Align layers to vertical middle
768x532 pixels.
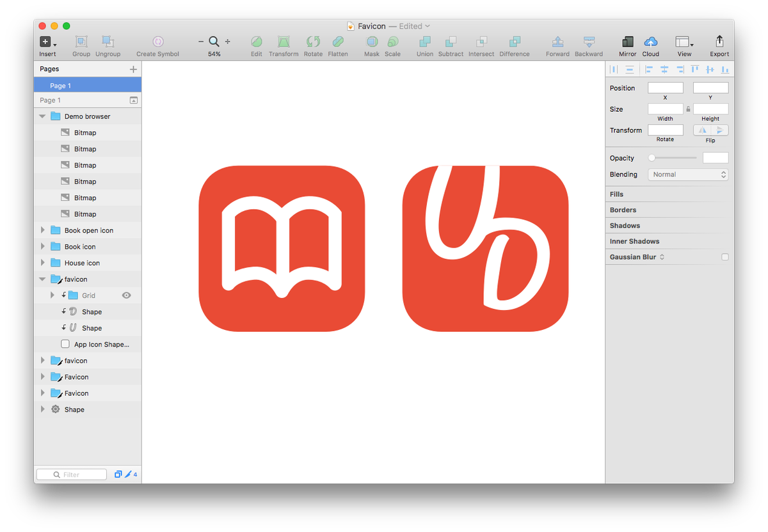pos(710,69)
